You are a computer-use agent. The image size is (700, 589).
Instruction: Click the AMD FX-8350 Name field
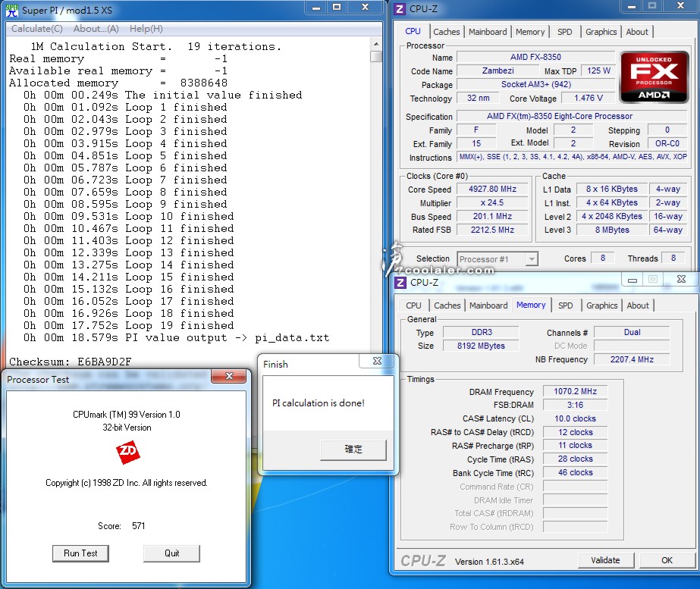click(535, 57)
